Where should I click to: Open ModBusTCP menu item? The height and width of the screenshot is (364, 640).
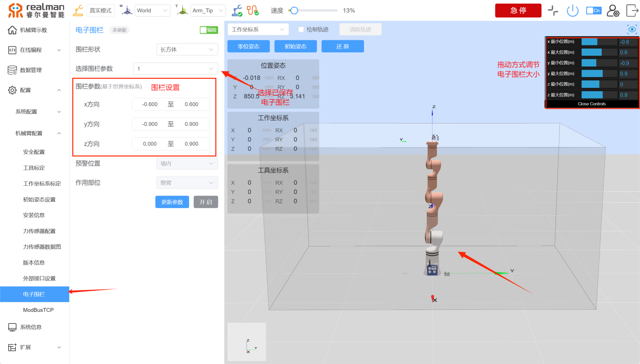pos(38,310)
